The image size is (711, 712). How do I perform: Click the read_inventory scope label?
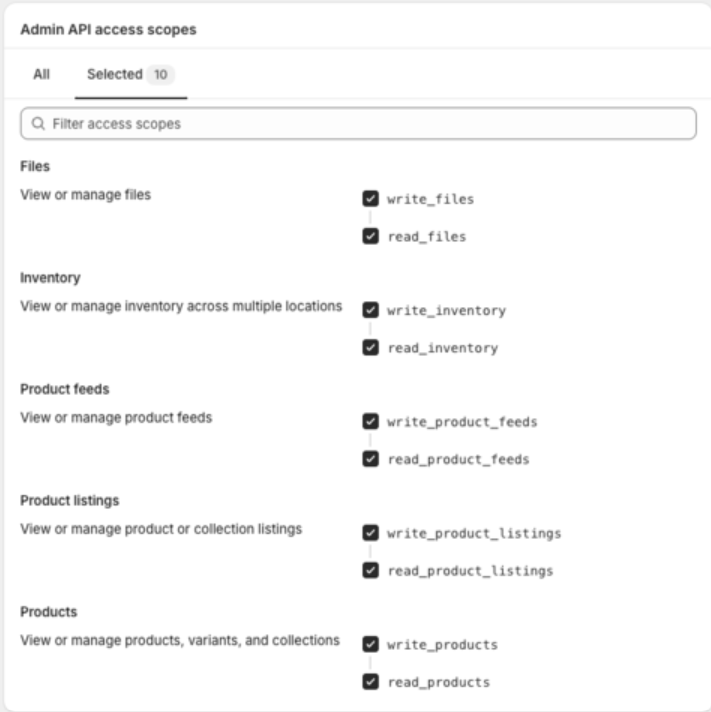[x=442, y=348]
